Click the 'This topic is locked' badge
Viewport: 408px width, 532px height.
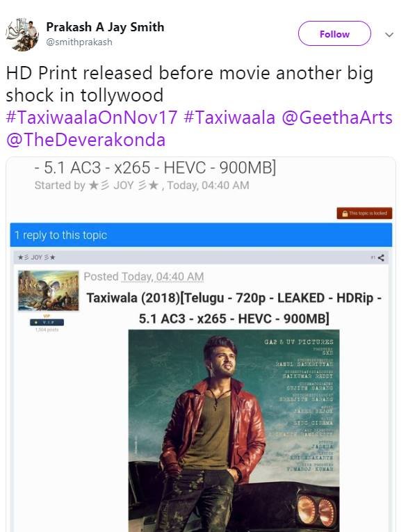coord(365,213)
